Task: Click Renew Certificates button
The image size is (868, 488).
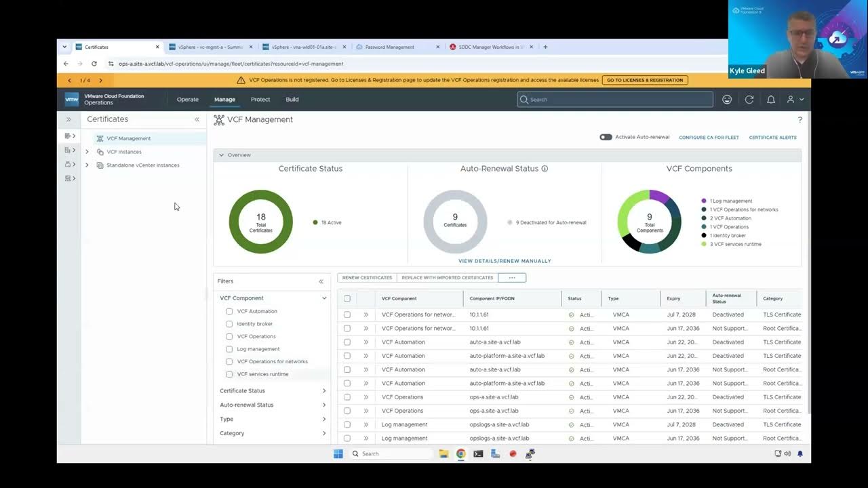Action: 367,278
